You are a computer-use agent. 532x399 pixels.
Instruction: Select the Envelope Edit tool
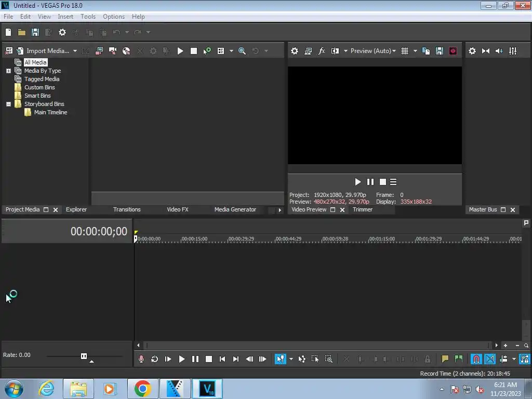(302, 359)
